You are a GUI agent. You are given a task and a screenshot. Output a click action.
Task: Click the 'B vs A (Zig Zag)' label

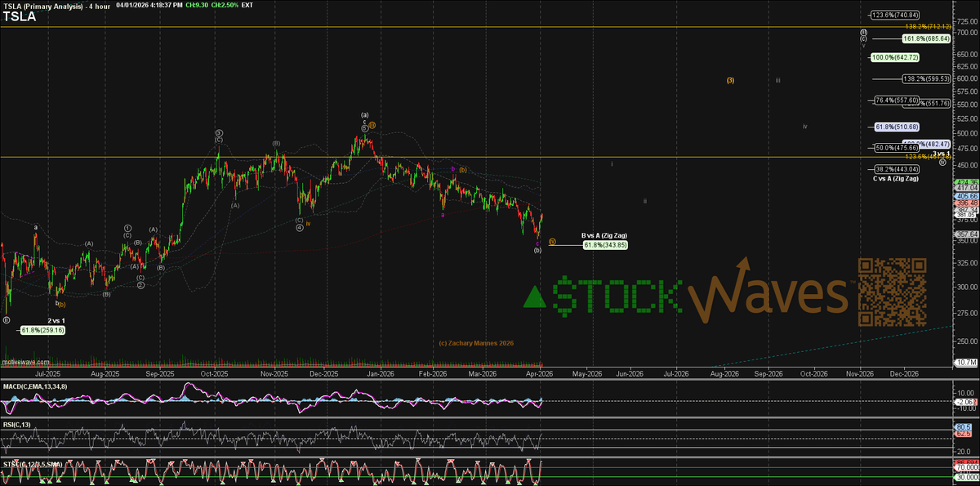tap(604, 235)
